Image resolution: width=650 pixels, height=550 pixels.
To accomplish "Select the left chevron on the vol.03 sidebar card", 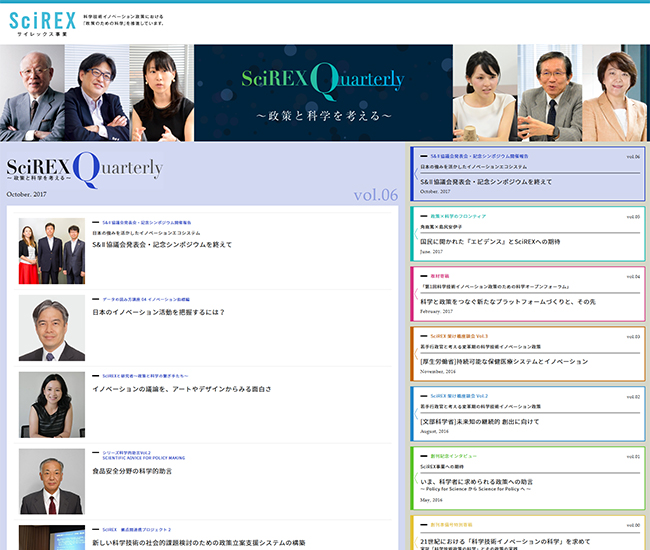I will [x=416, y=354].
